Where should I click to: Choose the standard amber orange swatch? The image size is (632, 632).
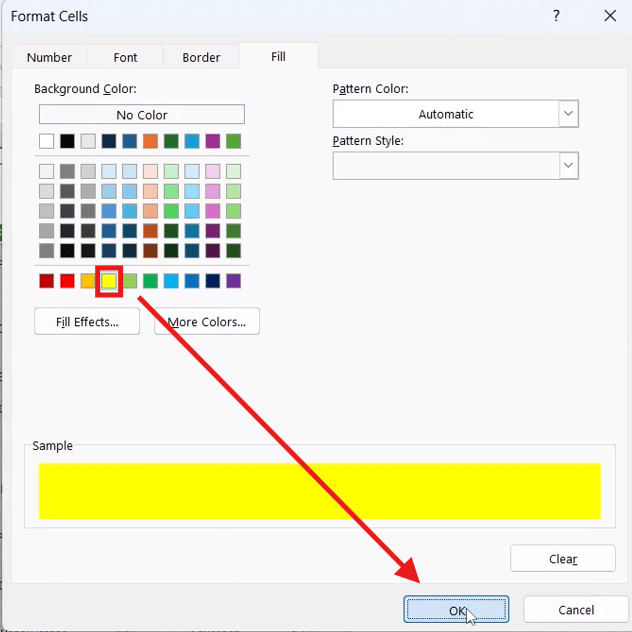(x=88, y=281)
